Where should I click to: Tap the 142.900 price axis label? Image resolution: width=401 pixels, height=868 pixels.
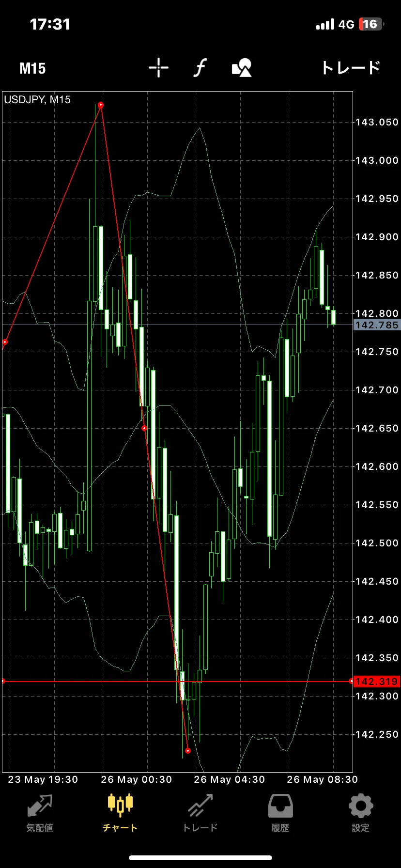click(x=377, y=237)
